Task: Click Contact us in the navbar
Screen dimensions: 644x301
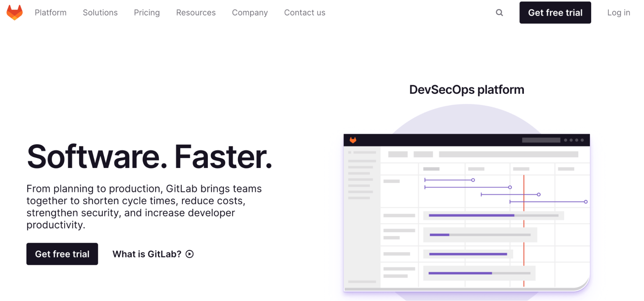Action: point(304,13)
